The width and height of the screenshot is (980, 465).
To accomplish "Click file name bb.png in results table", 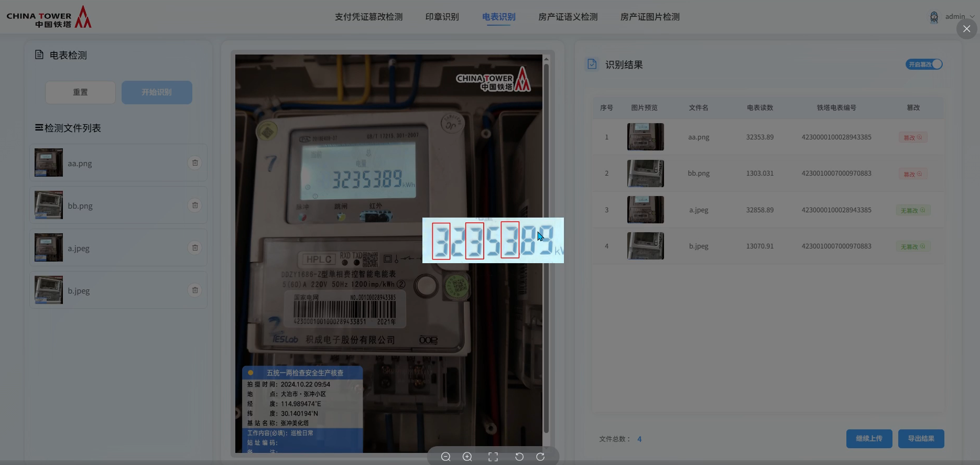I will click(699, 174).
